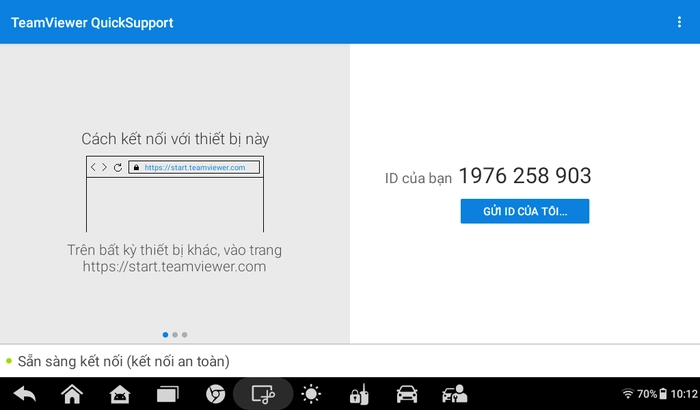
Task: Open the three-dot overflow menu
Action: point(679,22)
